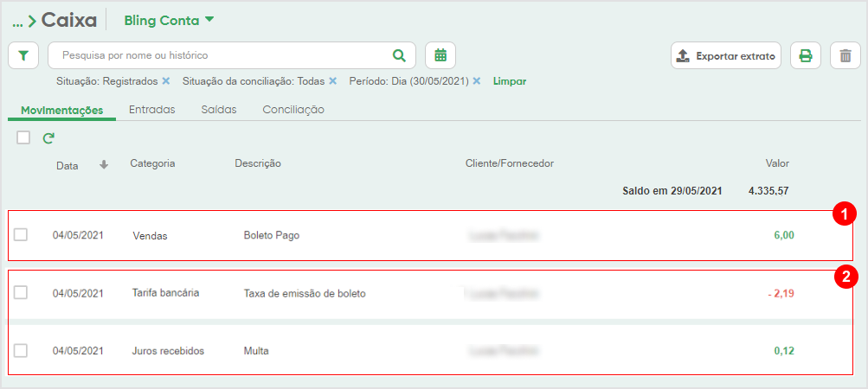Remove Situação da conciliação filter
This screenshot has width=868, height=389.
(332, 81)
